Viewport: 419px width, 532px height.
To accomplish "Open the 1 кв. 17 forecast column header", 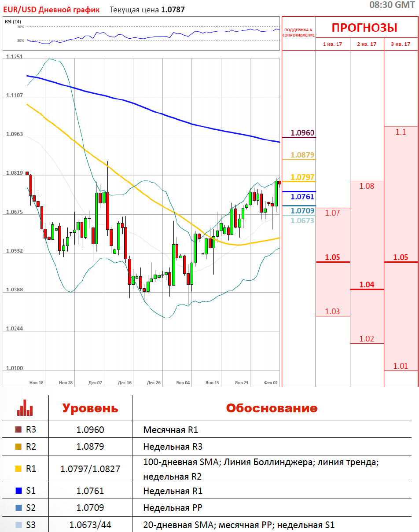I will pyautogui.click(x=333, y=44).
